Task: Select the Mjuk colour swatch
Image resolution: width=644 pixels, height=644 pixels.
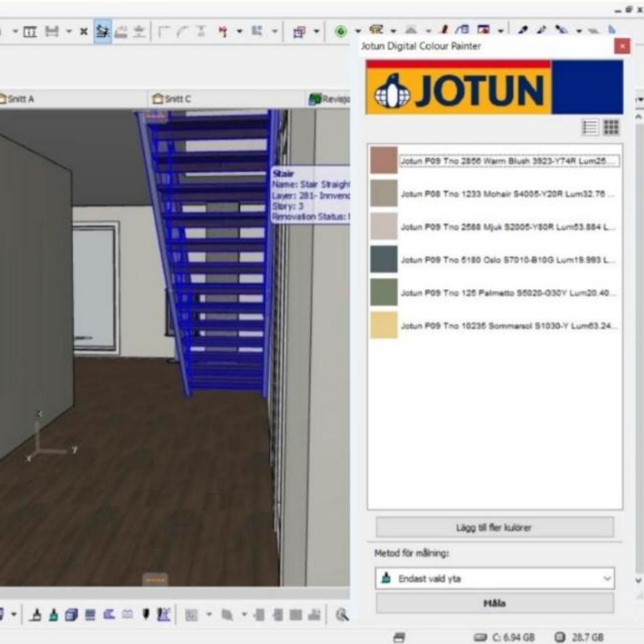Action: pyautogui.click(x=383, y=226)
